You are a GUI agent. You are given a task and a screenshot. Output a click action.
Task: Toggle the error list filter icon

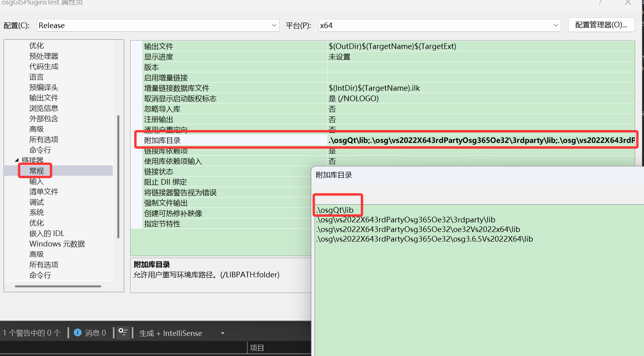click(x=123, y=332)
